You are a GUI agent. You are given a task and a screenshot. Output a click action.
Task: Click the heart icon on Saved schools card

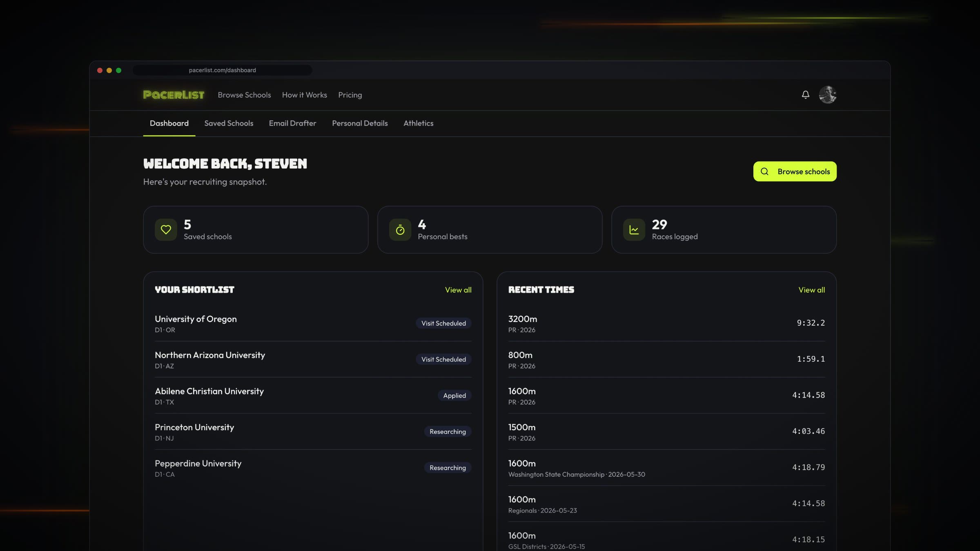(166, 230)
